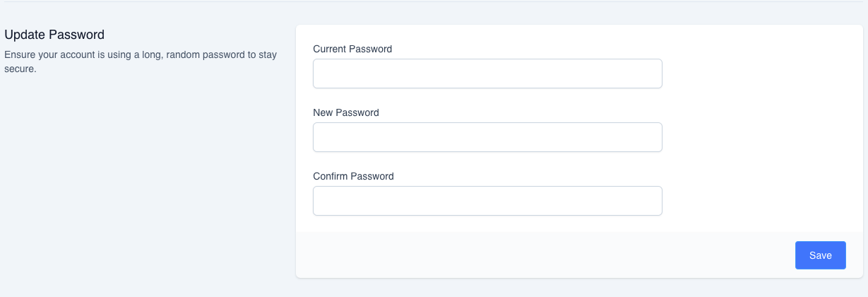868x297 pixels.
Task: Click the 'New Password' label text
Action: 346,112
